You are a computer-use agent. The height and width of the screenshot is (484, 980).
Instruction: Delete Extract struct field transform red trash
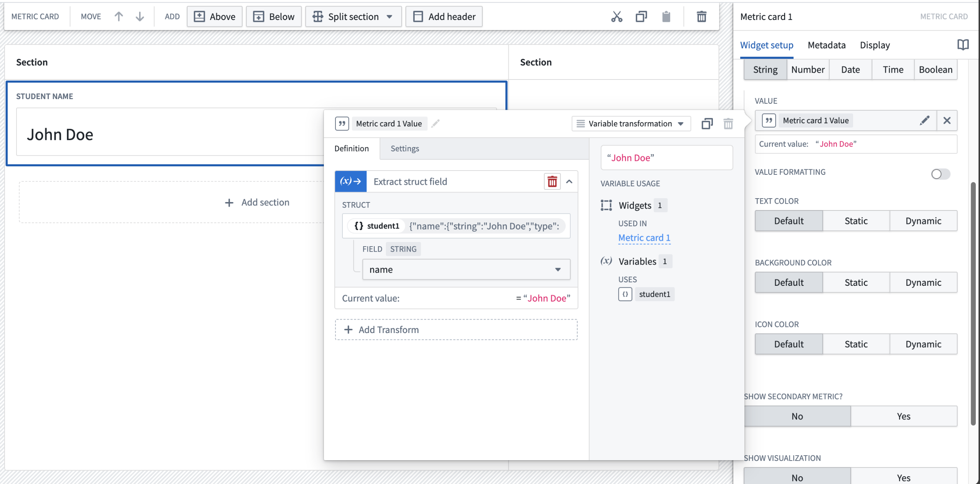click(x=552, y=182)
